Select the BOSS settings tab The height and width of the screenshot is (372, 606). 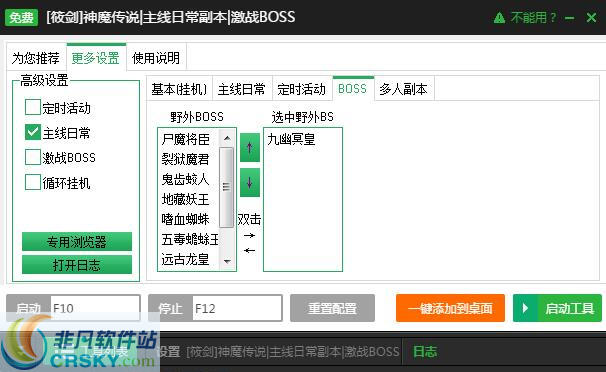(353, 88)
